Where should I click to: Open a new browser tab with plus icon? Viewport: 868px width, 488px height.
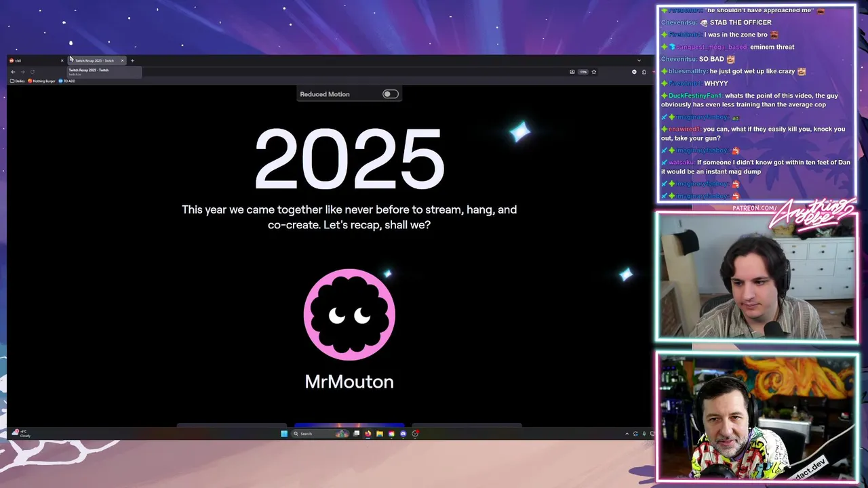132,61
